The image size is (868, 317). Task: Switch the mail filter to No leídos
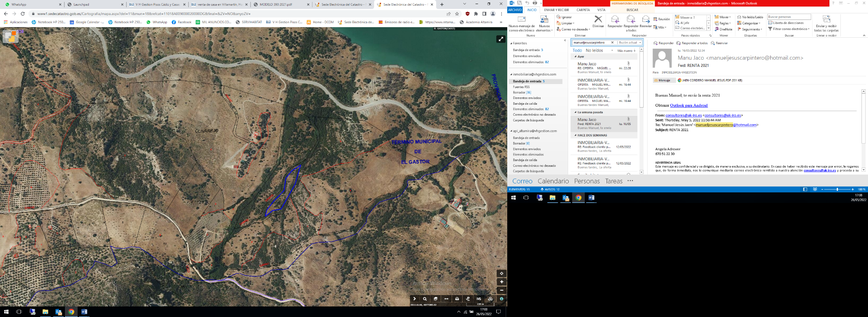[x=594, y=51]
